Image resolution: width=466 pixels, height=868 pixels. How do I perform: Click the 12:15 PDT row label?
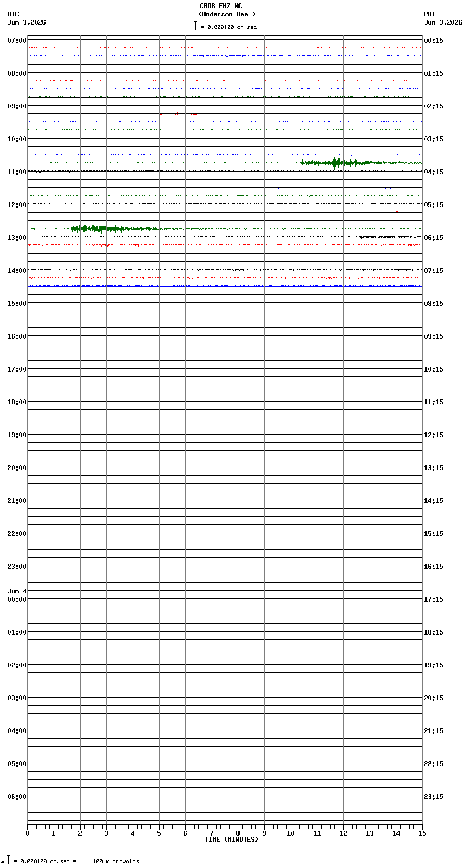pos(434,435)
